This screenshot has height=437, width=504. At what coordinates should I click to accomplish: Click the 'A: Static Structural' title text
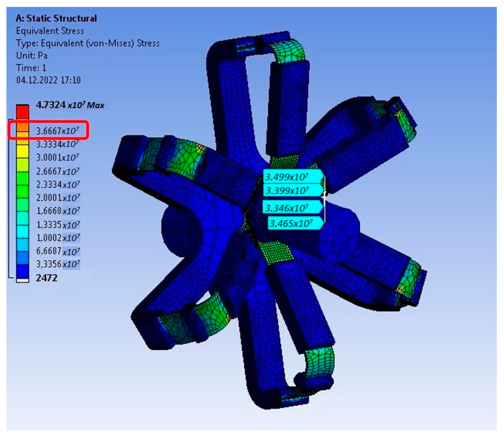click(x=56, y=18)
